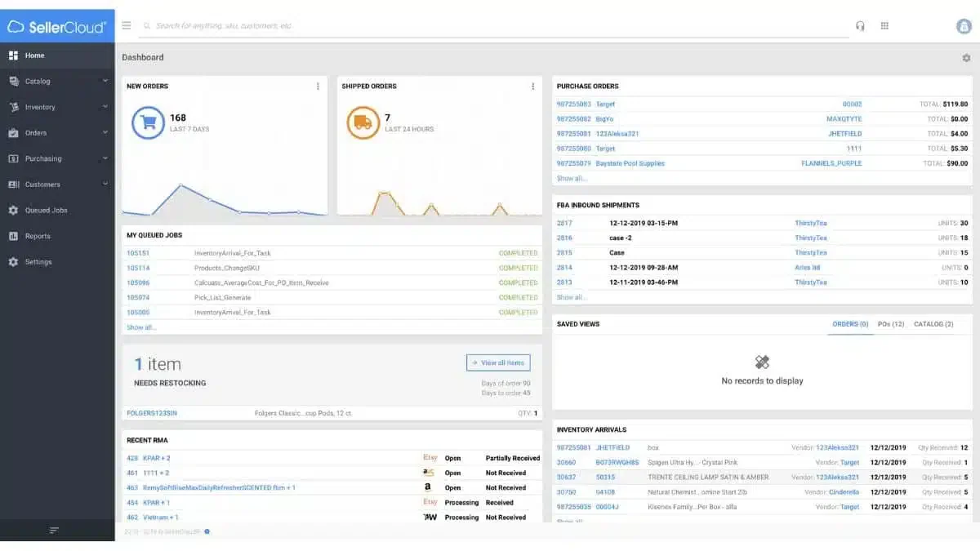Click the New Orders cart icon
The width and height of the screenshot is (980, 551).
pos(148,122)
